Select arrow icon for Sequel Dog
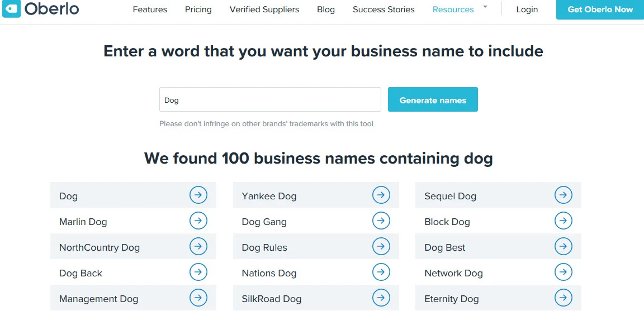 click(563, 195)
